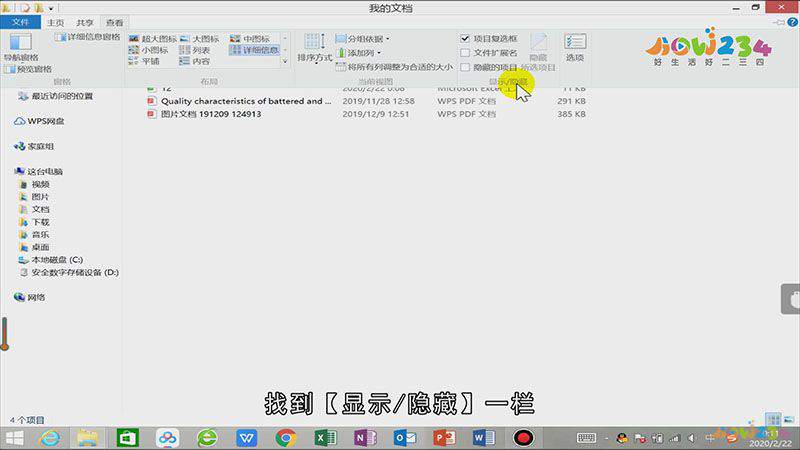Launch PowerPoint from taskbar
800x450 pixels.
444,438
